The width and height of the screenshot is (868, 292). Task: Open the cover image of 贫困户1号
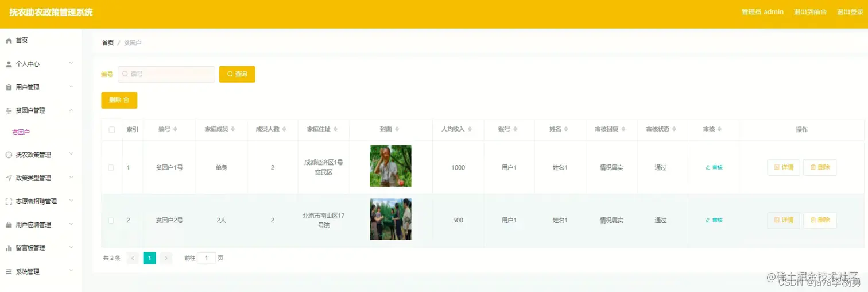(390, 166)
